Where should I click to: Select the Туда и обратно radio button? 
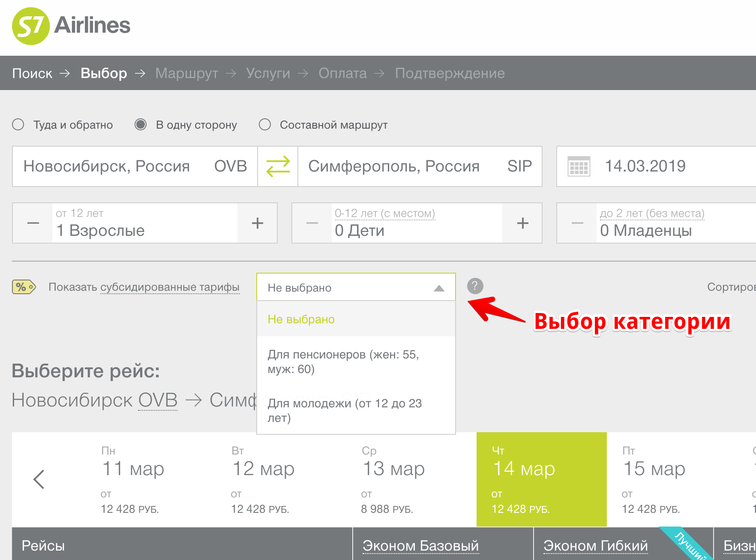(18, 125)
